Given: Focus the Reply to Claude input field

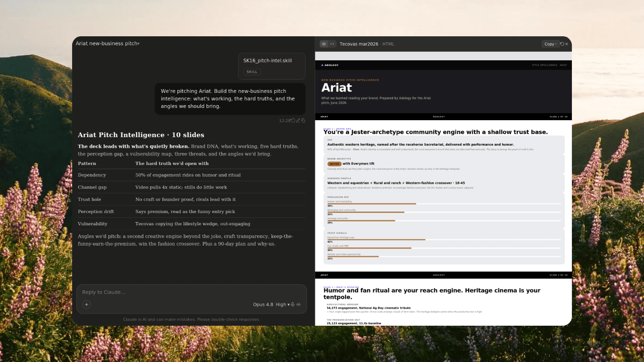Looking at the screenshot, I should coord(191,292).
